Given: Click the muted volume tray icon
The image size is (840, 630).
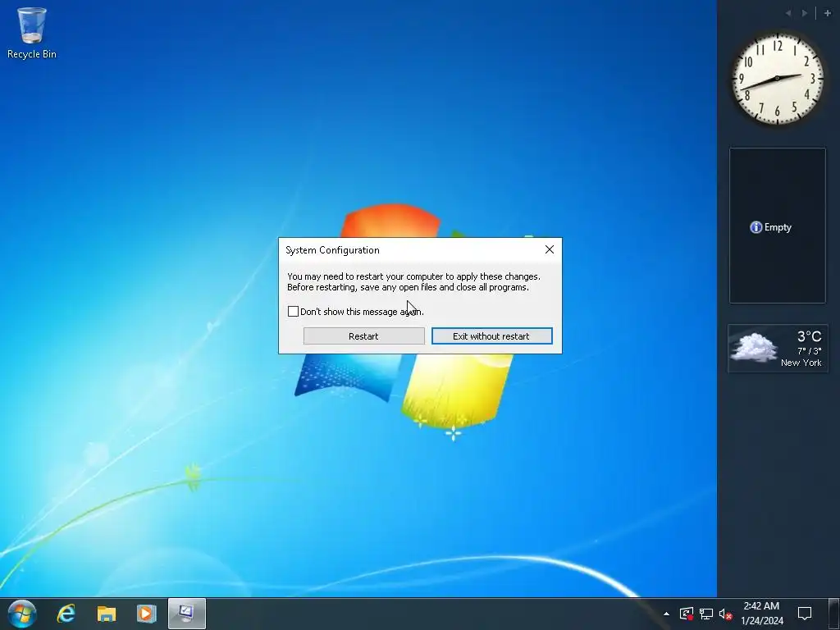Looking at the screenshot, I should (x=725, y=614).
